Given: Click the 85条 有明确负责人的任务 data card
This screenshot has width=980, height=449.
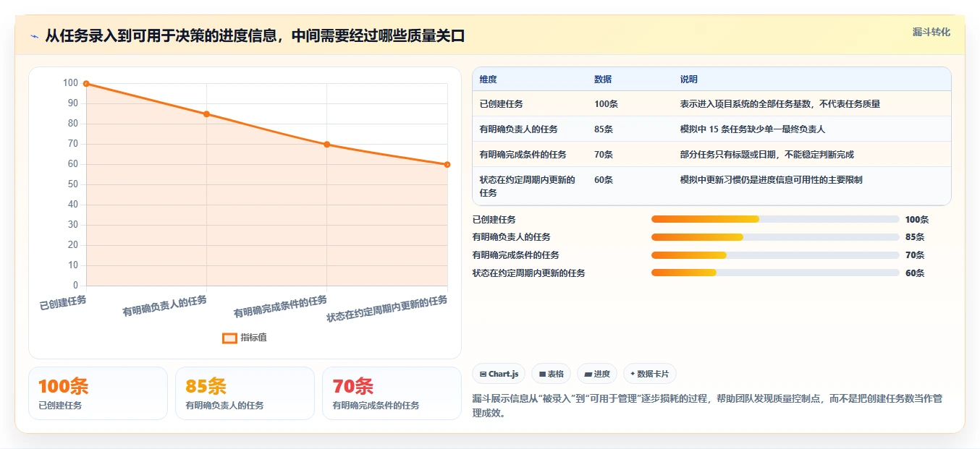Looking at the screenshot, I should (245, 393).
